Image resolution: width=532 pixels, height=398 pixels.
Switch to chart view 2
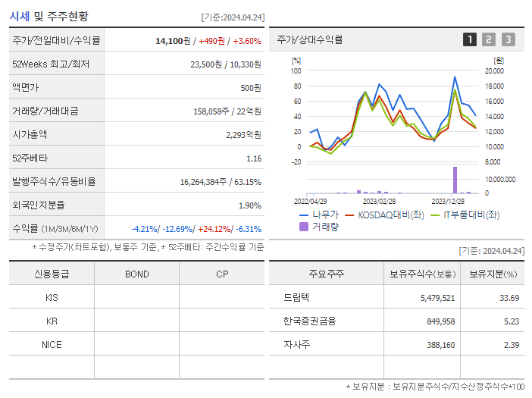(x=489, y=39)
